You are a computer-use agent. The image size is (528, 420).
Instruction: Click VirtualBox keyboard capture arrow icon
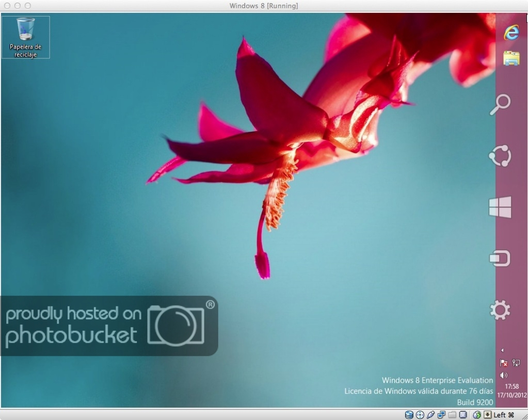tap(488, 415)
